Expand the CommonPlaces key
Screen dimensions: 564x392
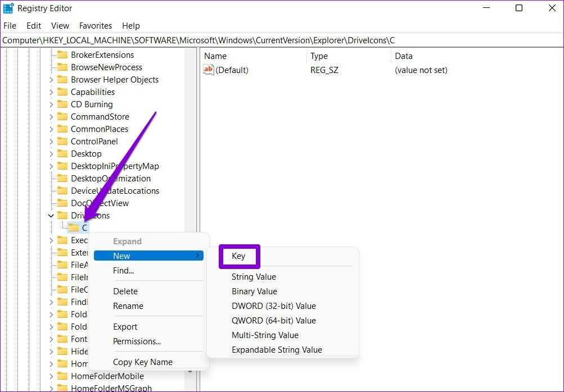coord(51,129)
